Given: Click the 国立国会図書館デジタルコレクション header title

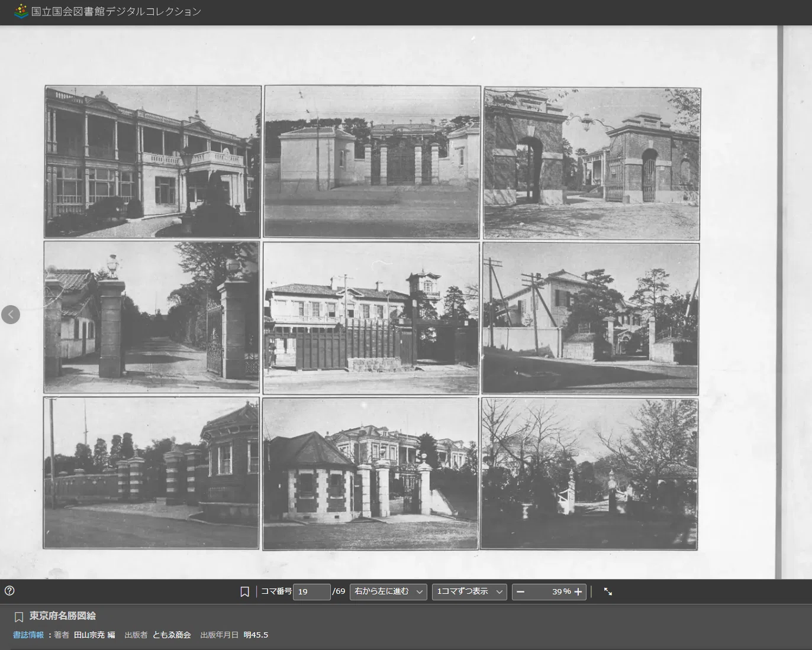Looking at the screenshot, I should tap(116, 11).
